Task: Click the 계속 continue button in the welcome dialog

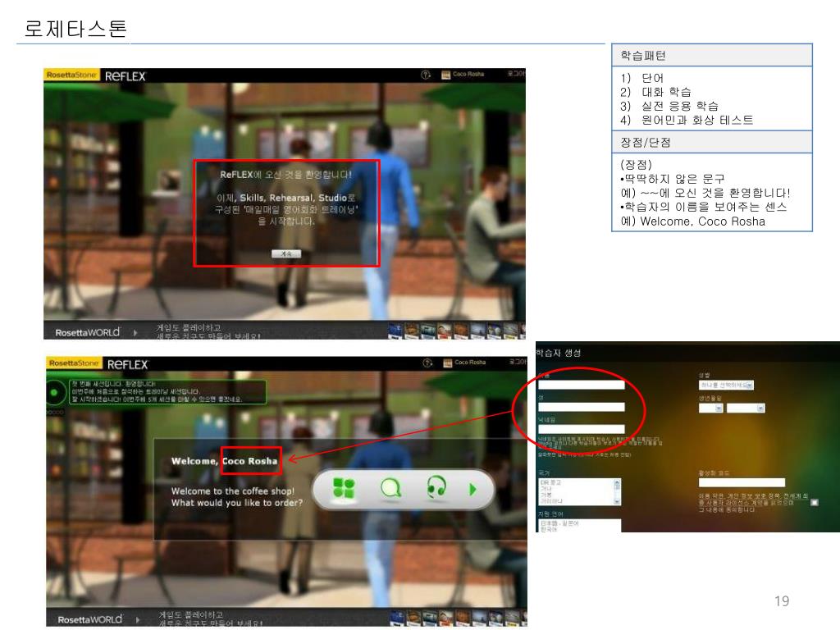Action: pyautogui.click(x=286, y=254)
